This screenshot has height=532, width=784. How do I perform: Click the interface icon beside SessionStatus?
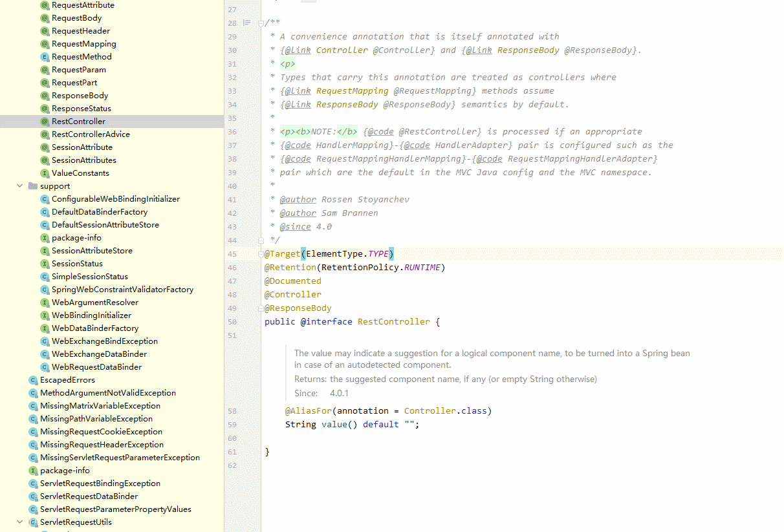45,264
